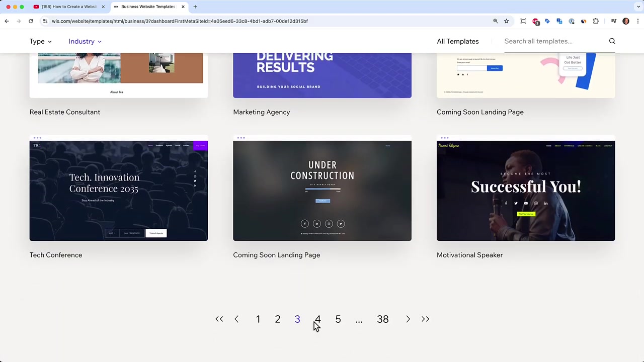
Task: Open the Chrome profile avatar
Action: [x=626, y=21]
